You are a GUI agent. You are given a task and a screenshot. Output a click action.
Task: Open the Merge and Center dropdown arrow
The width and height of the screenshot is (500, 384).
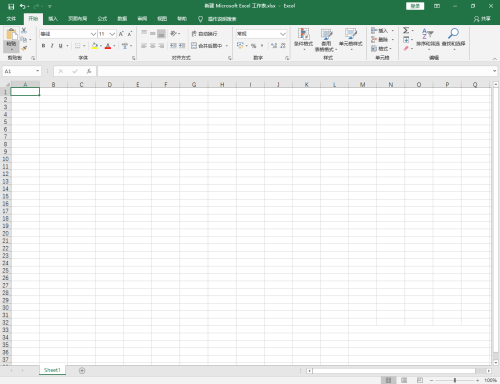click(227, 46)
